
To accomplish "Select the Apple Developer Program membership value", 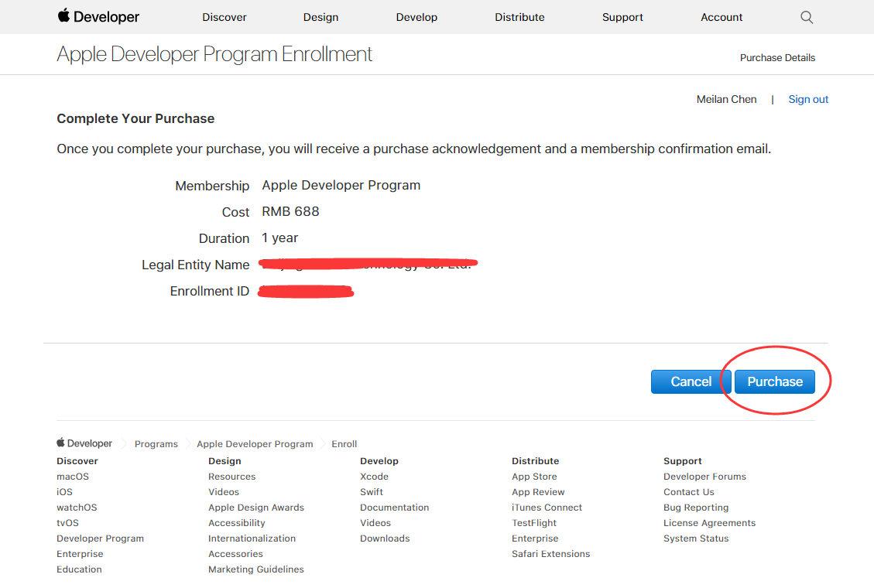I will (x=341, y=186).
